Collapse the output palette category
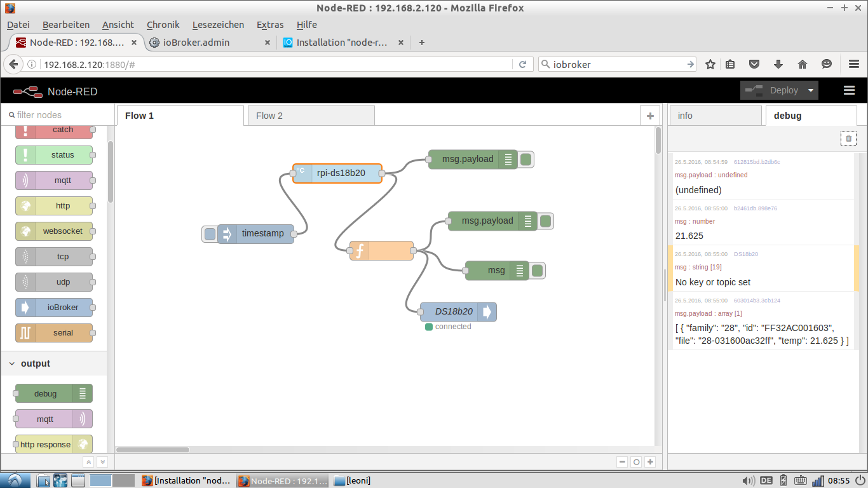The height and width of the screenshot is (488, 868). [x=12, y=363]
